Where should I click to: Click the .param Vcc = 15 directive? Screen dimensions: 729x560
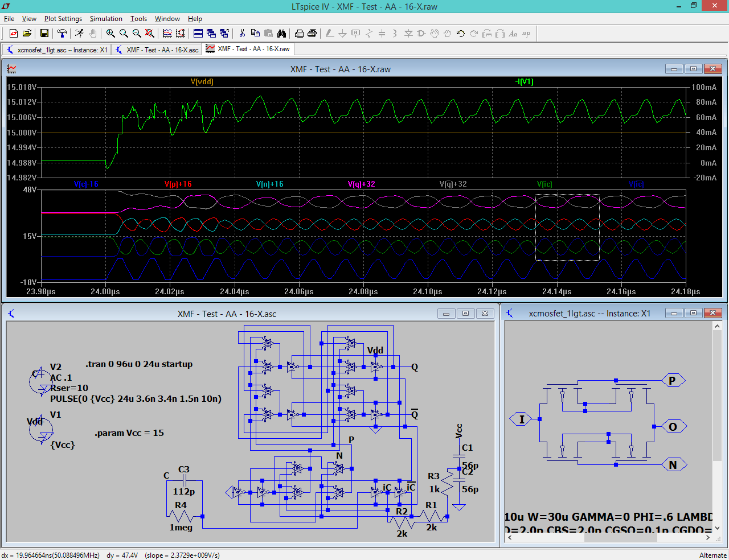pos(129,433)
